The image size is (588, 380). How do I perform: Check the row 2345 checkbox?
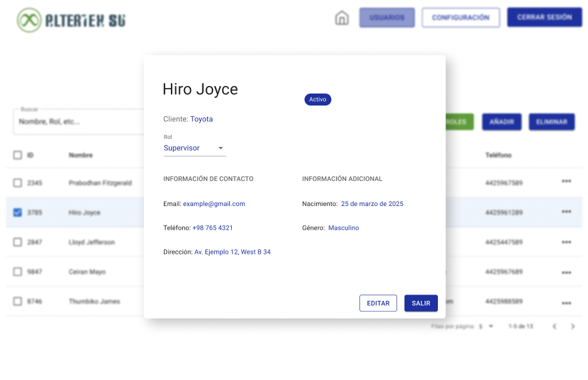(18, 183)
